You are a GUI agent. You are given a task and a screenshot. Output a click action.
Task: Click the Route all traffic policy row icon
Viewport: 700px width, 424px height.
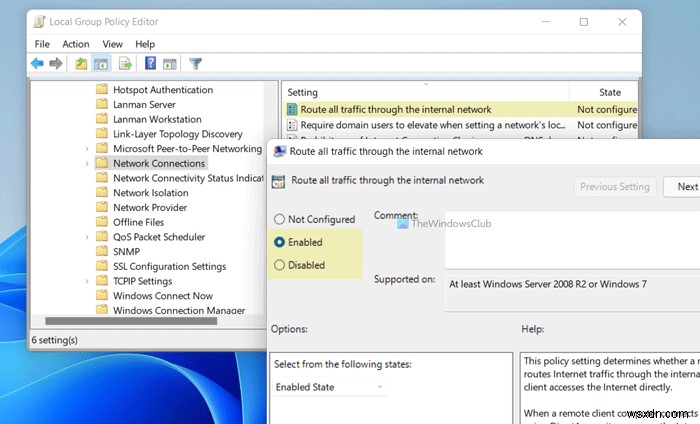click(292, 109)
